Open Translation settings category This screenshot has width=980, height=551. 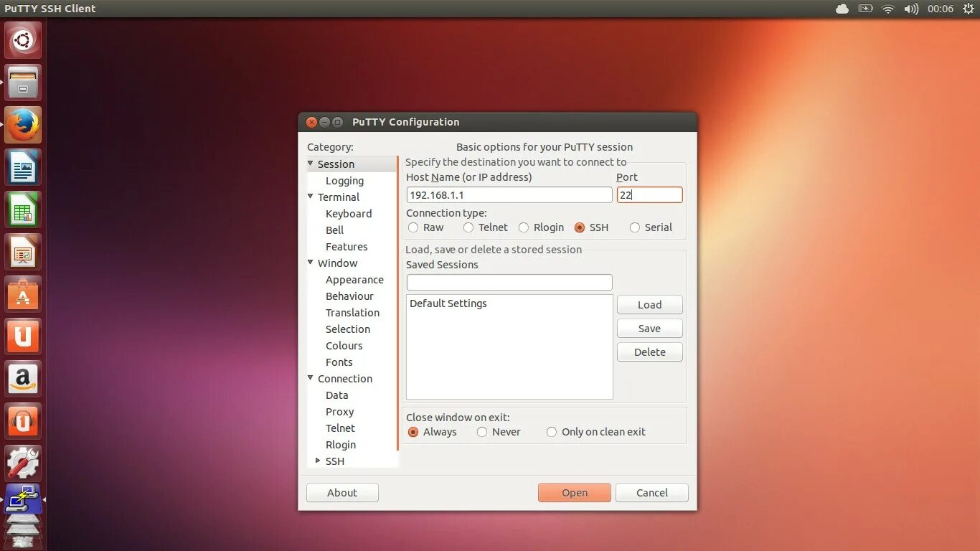click(352, 313)
